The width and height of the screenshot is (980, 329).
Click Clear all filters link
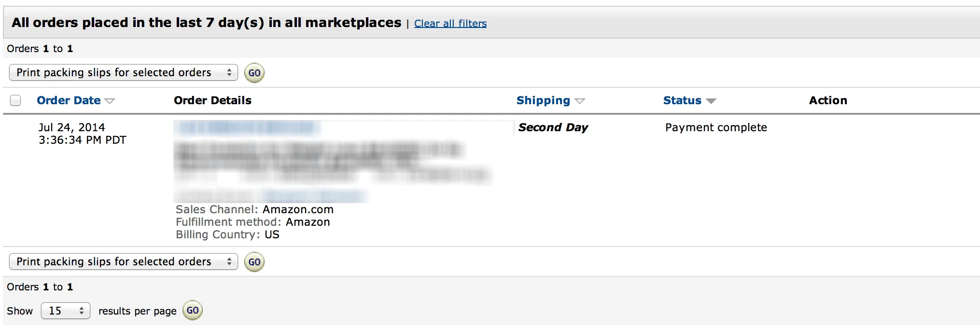450,23
